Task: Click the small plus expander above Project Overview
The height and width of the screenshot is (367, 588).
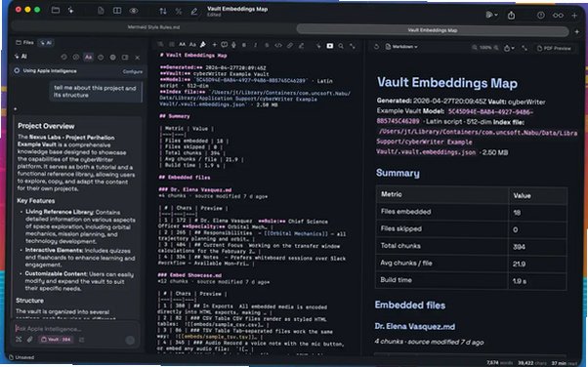Action: pos(16,109)
